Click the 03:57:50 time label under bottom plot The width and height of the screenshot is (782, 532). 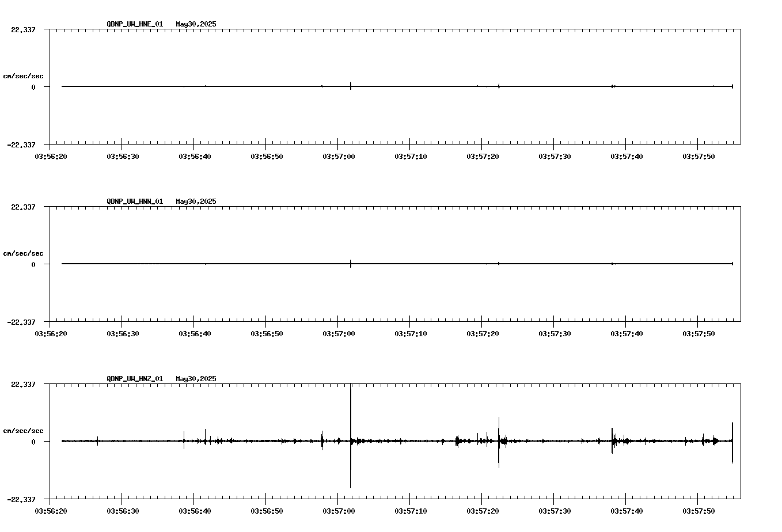[698, 510]
